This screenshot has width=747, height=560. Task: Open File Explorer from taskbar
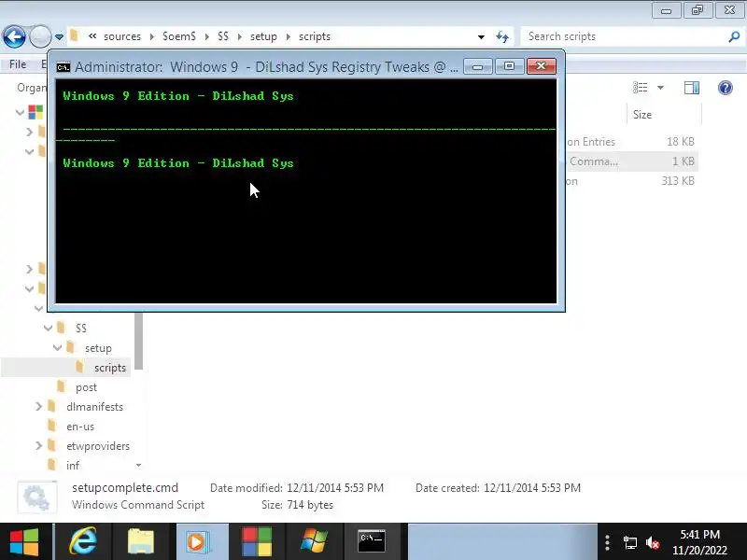pyautogui.click(x=141, y=541)
